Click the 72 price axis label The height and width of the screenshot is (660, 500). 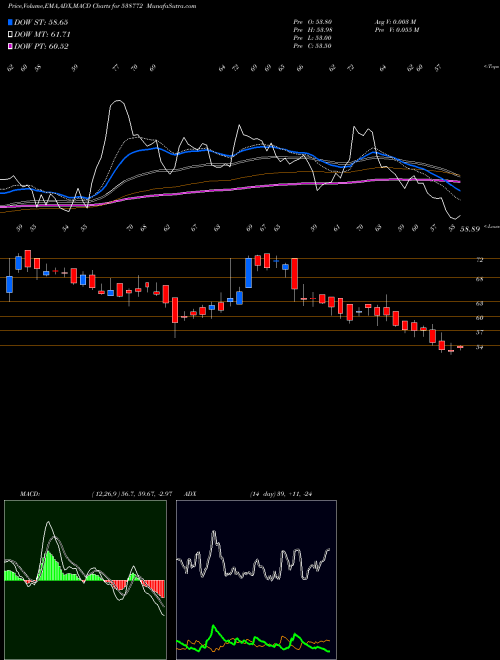(x=479, y=260)
